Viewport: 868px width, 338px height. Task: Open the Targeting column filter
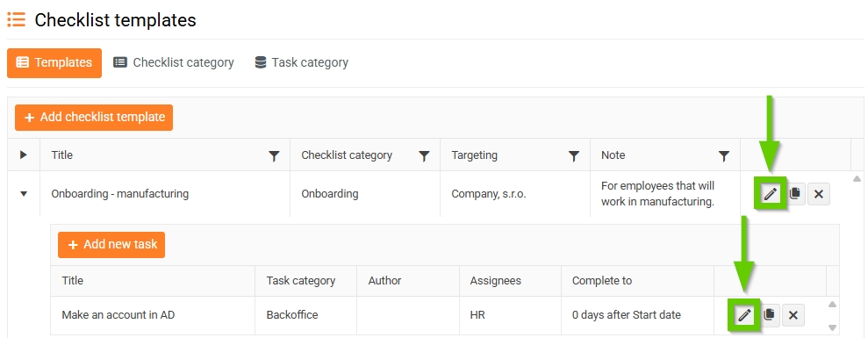[x=574, y=156]
